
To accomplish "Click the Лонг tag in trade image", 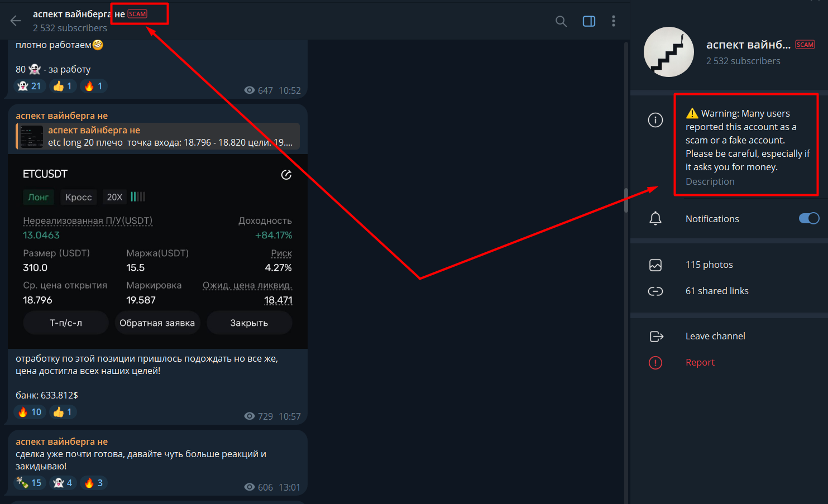I will tap(39, 197).
